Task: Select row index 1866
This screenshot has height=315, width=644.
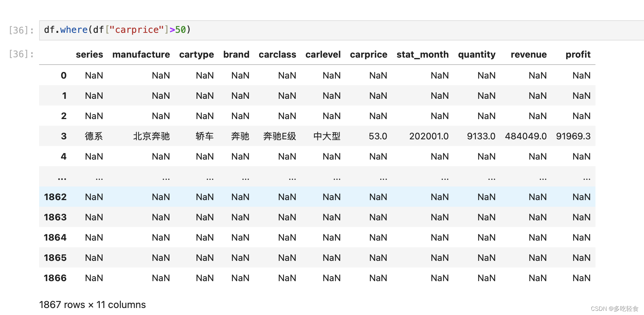Action: (55, 278)
